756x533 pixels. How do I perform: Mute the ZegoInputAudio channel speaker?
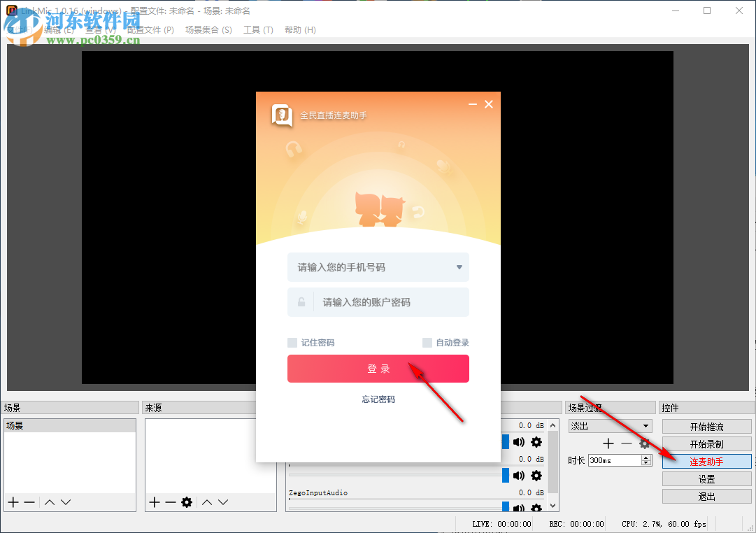[x=519, y=507]
